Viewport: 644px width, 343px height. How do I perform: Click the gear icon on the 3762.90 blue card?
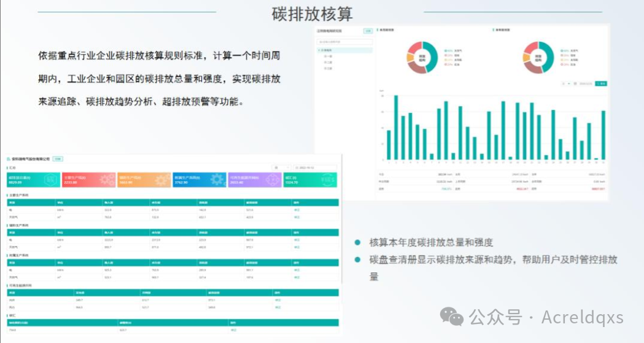point(217,180)
